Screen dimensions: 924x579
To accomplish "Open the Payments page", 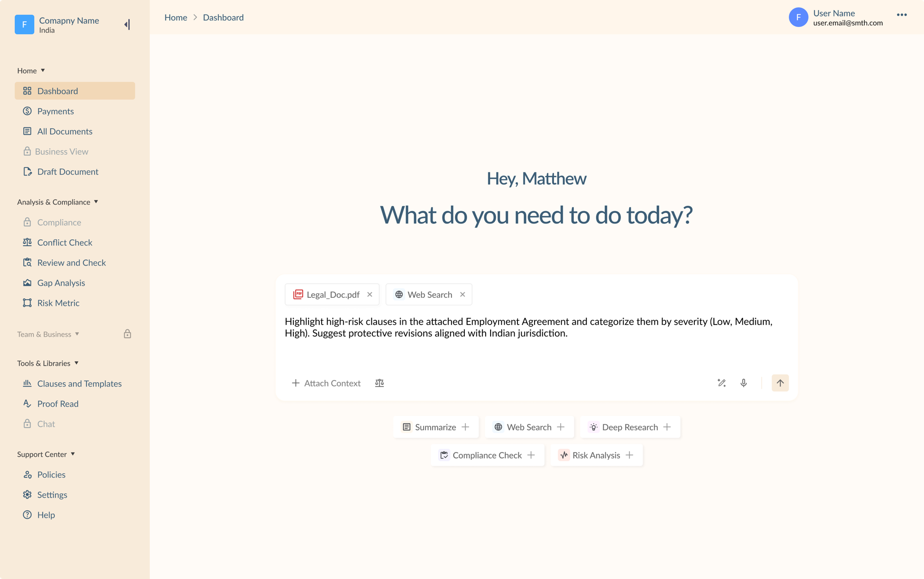I will pos(75,111).
